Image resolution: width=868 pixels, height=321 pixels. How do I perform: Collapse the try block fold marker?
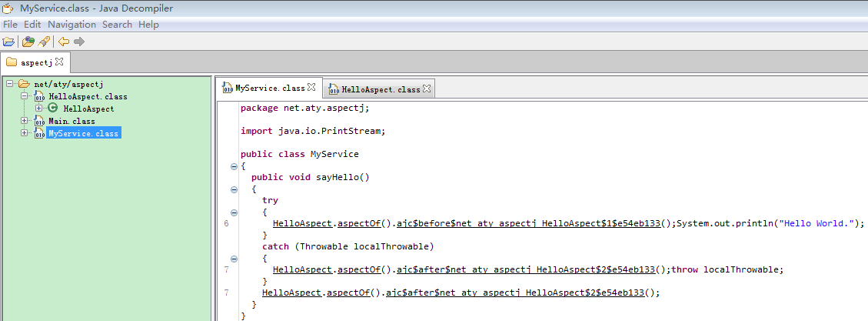click(234, 212)
